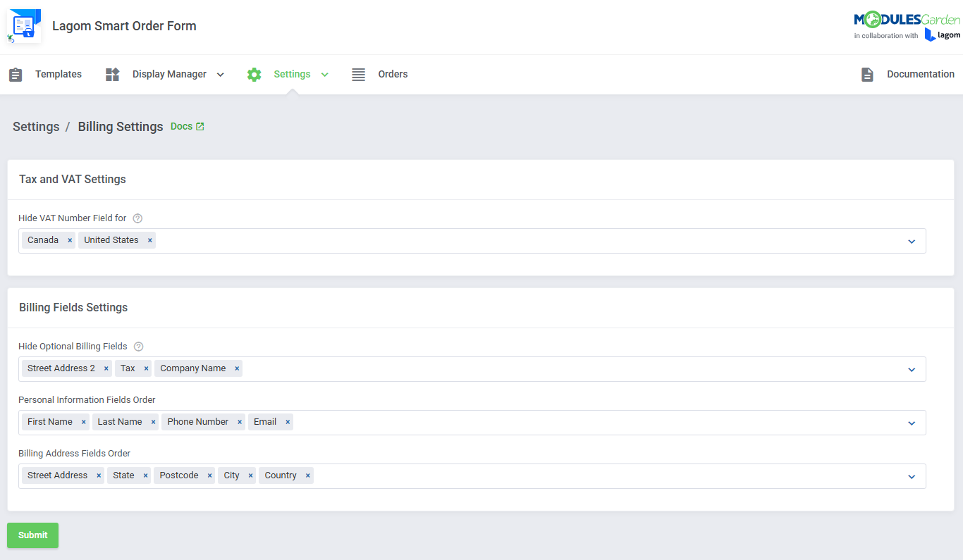This screenshot has width=963, height=560.
Task: Click help icon beside Hide Optional Billing Fields
Action: click(138, 347)
